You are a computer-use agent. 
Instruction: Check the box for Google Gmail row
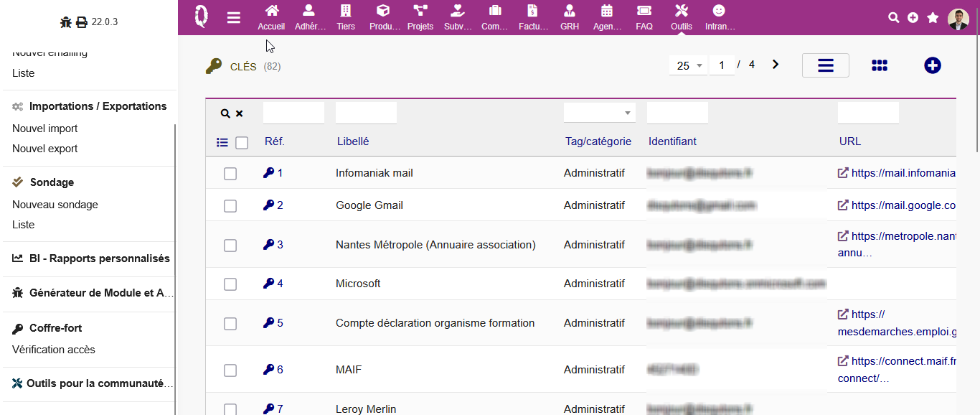click(230, 206)
